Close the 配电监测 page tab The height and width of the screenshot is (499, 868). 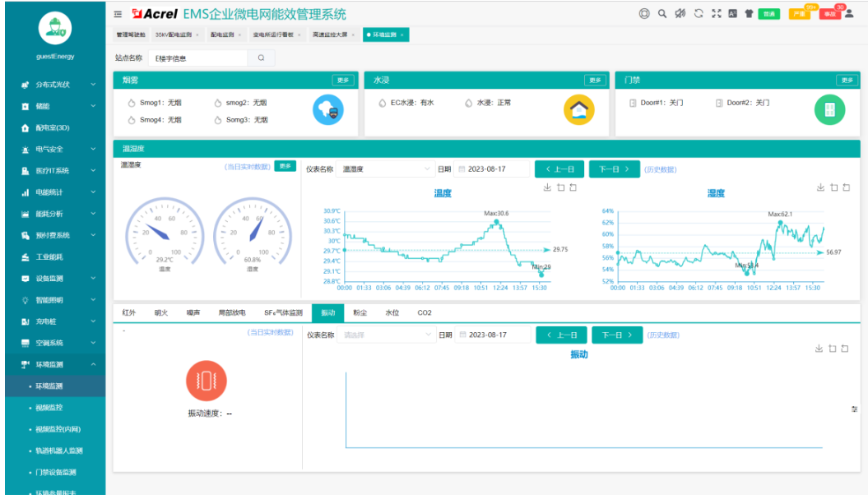tap(239, 35)
